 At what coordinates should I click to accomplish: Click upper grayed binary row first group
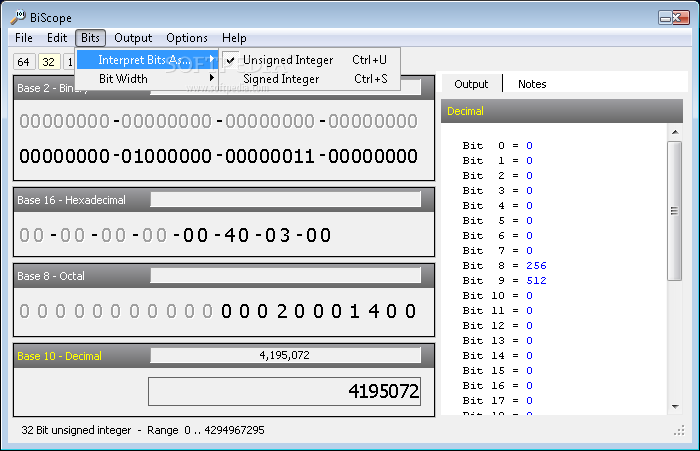point(64,121)
